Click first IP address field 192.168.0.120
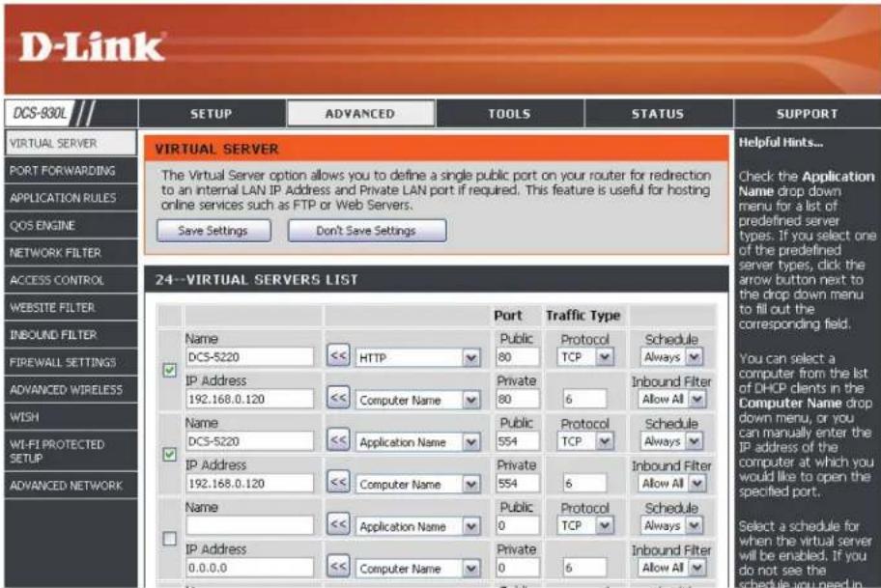 click(249, 400)
